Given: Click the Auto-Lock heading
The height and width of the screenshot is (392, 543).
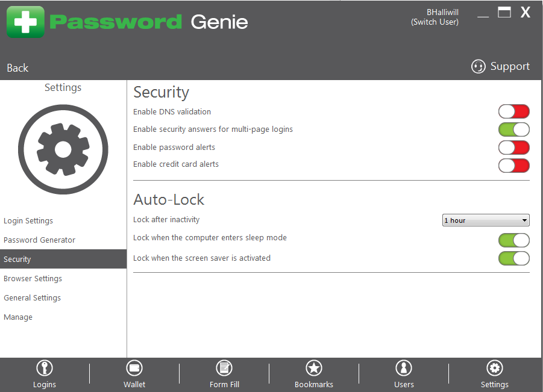Looking at the screenshot, I should point(169,200).
